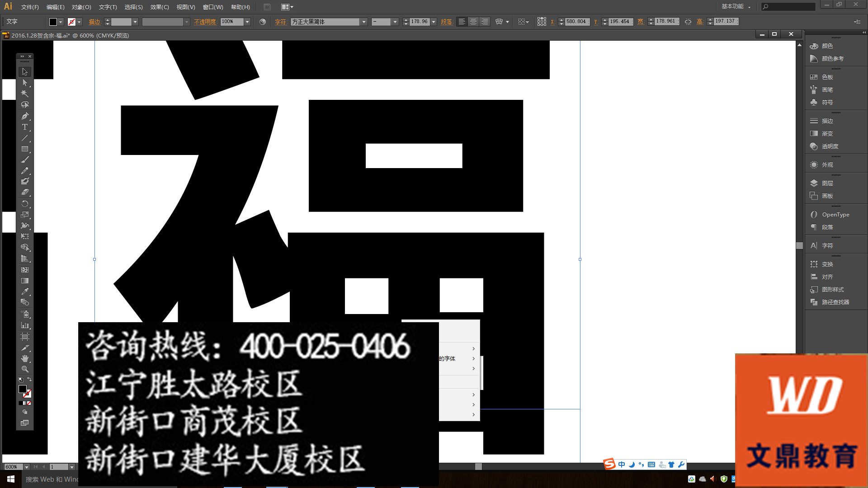The height and width of the screenshot is (488, 868).
Task: Select the Column Graph tool
Action: tap(25, 325)
